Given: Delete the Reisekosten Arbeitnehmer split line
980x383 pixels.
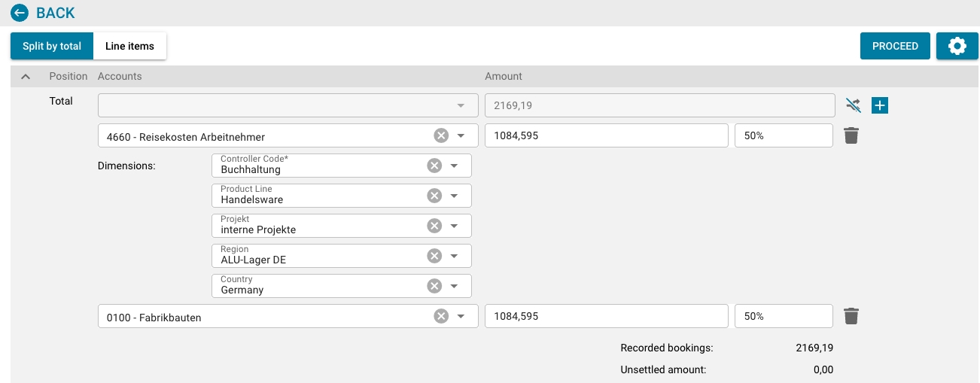Looking at the screenshot, I should 851,135.
